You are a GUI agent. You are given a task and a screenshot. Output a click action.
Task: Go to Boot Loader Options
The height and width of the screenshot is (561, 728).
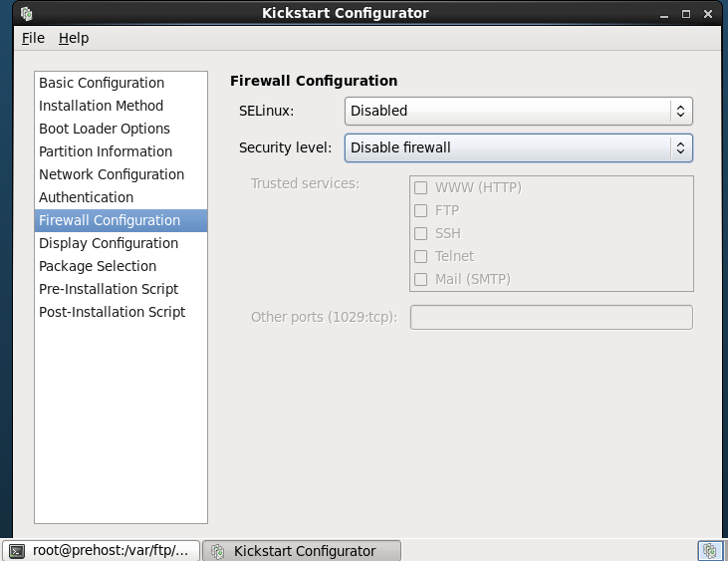pyautogui.click(x=121, y=129)
